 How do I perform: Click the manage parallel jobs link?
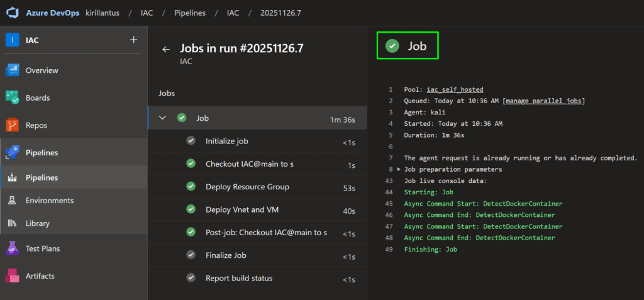(545, 101)
